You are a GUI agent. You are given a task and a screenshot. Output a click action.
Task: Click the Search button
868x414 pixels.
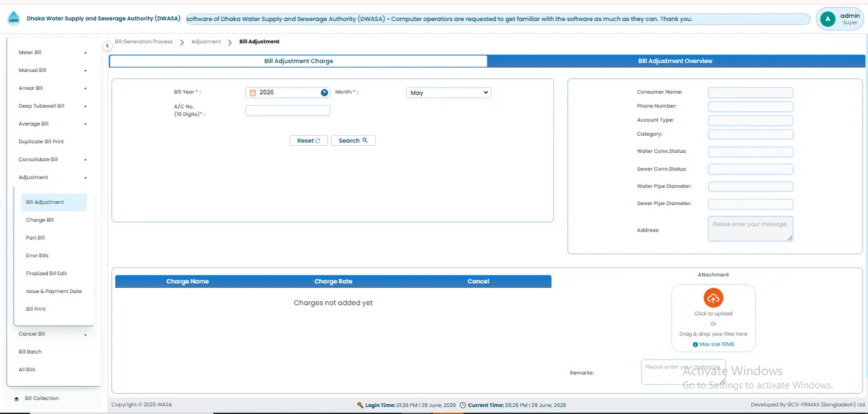tap(353, 140)
